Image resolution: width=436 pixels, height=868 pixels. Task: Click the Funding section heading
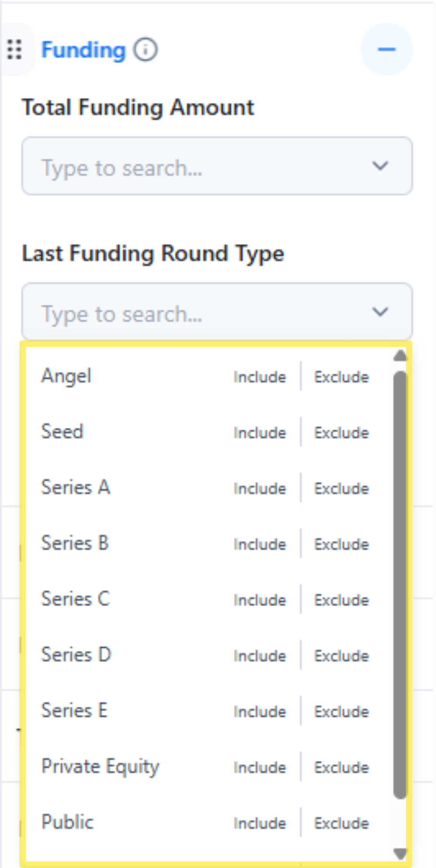pyautogui.click(x=83, y=49)
